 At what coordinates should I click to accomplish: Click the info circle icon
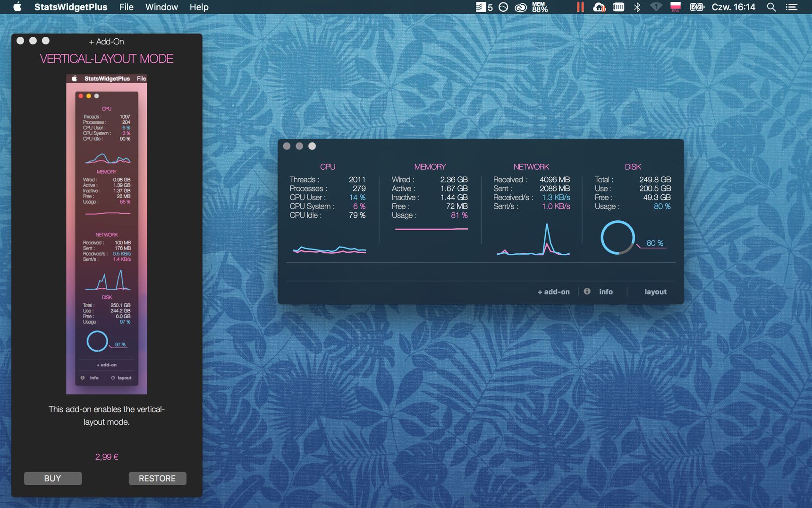(587, 291)
